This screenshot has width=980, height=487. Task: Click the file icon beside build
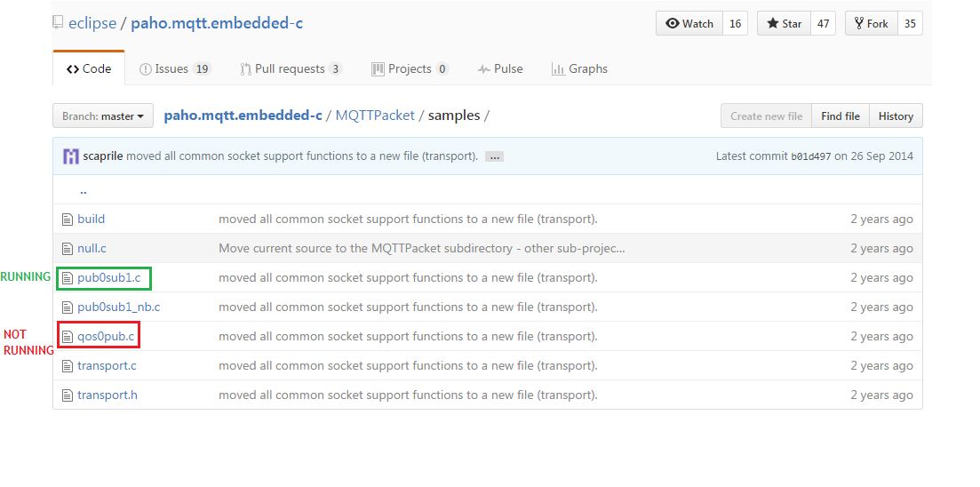click(x=67, y=220)
